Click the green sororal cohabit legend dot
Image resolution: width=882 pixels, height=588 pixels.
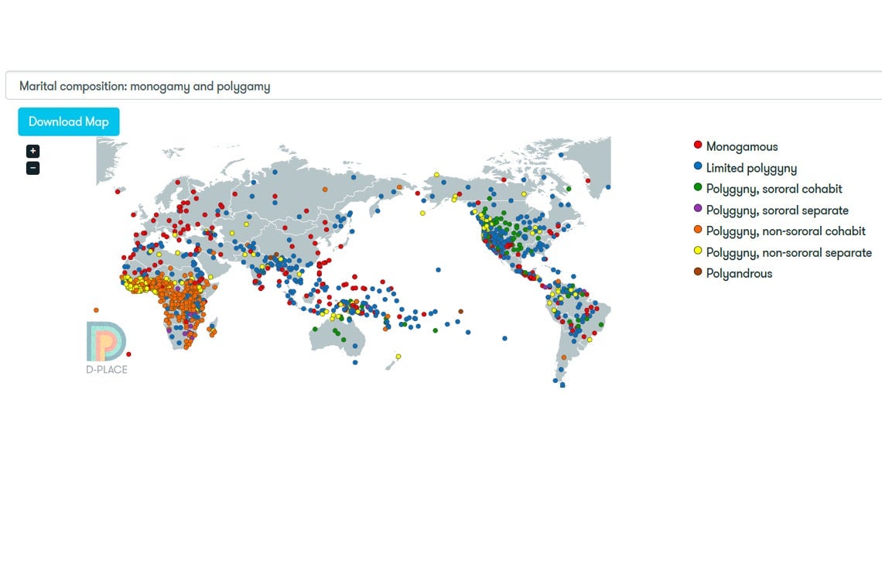pos(698,188)
